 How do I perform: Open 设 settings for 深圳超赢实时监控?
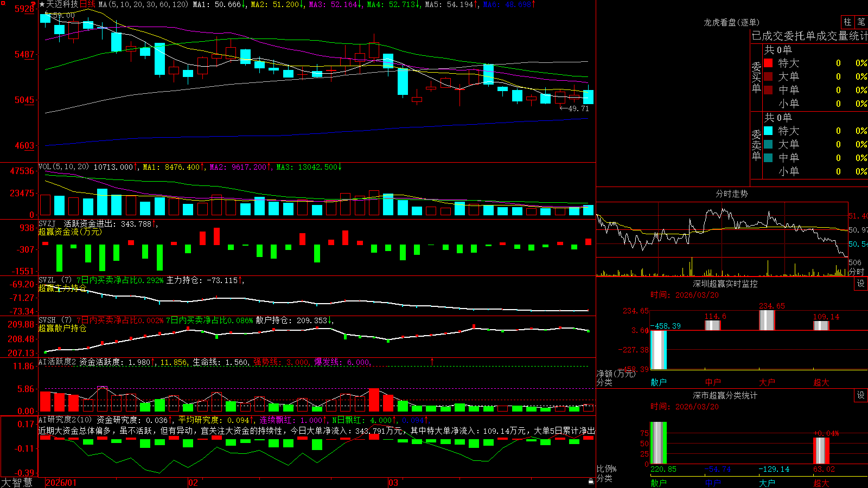click(861, 284)
